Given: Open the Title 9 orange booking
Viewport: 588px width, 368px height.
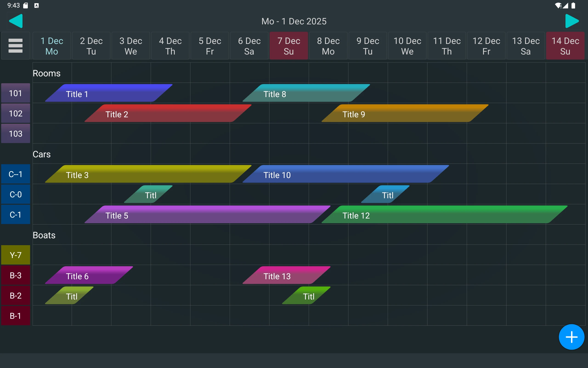Looking at the screenshot, I should (x=405, y=113).
